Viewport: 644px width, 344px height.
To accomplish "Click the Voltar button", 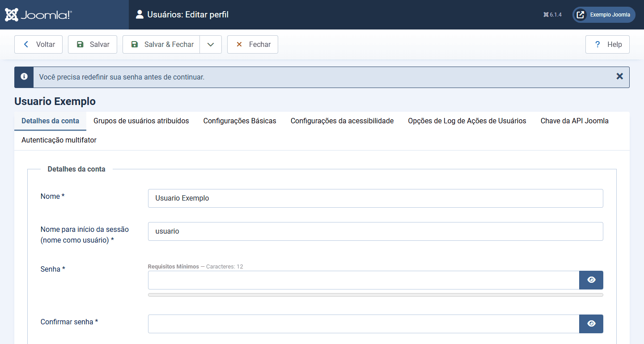I will (38, 45).
